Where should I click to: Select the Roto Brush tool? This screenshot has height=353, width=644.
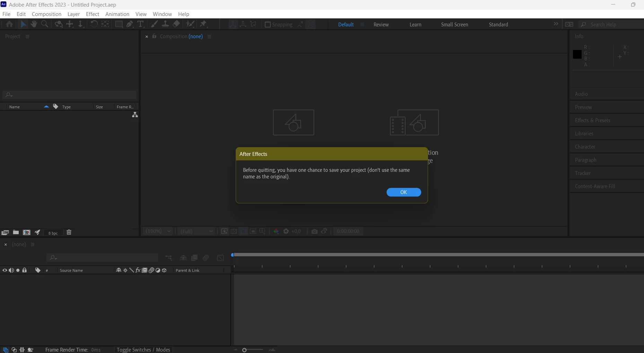coord(190,24)
